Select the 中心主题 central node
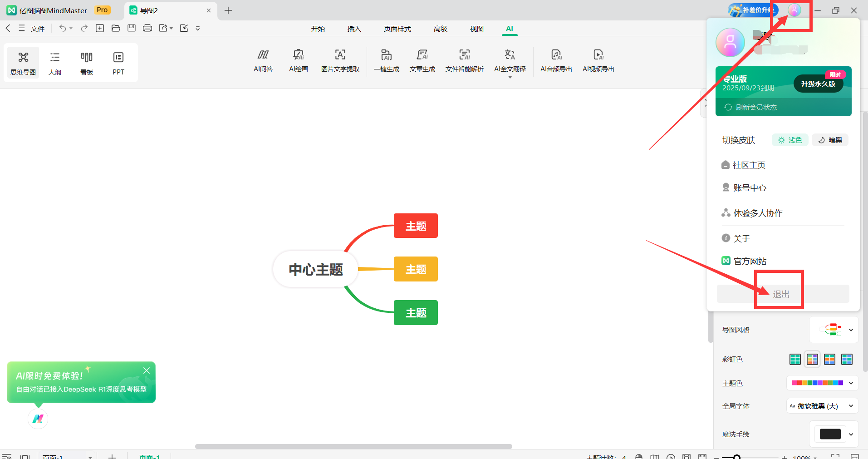 pyautogui.click(x=316, y=269)
